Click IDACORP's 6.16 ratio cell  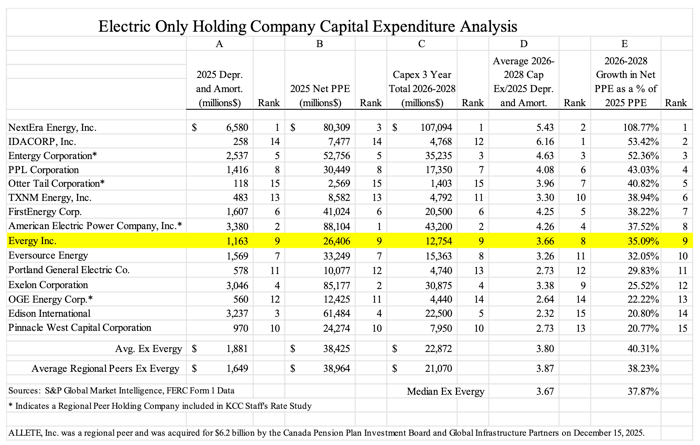point(545,142)
